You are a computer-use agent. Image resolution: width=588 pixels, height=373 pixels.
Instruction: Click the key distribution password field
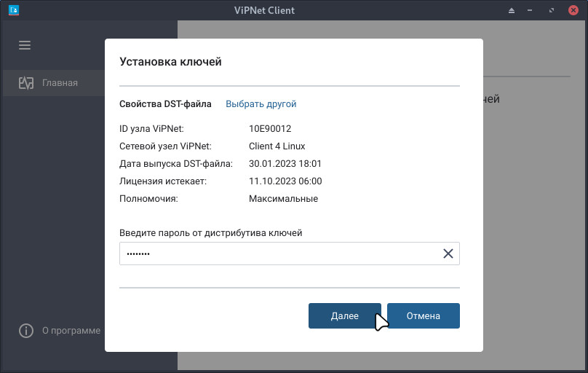click(290, 254)
